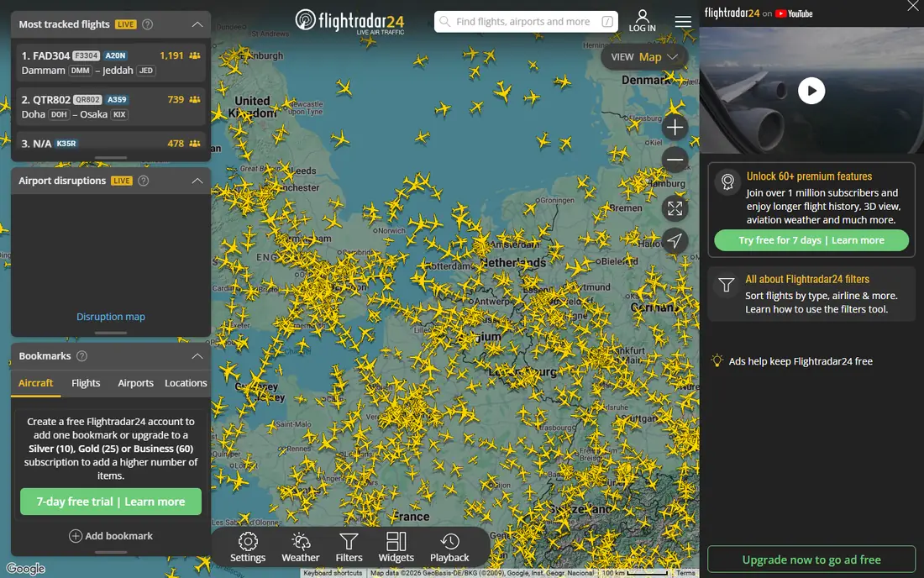Focus the Find flights search field
The height and width of the screenshot is (578, 924).
point(526,22)
